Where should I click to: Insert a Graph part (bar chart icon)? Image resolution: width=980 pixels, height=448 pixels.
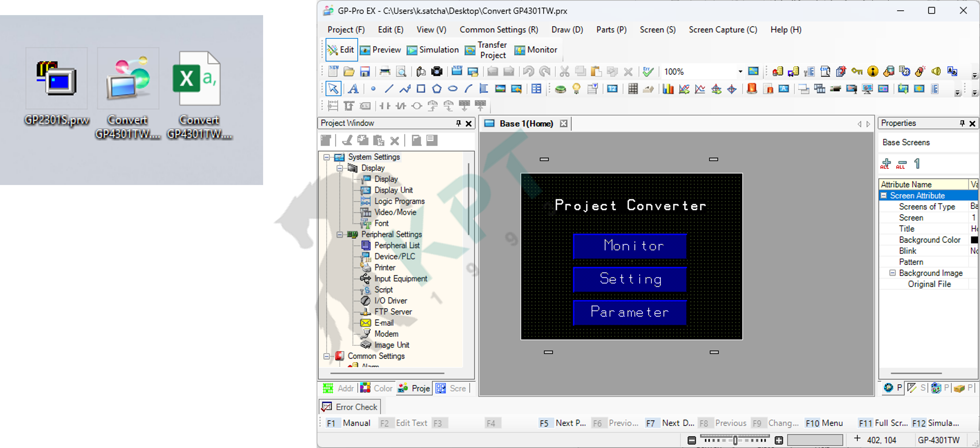[x=668, y=89]
